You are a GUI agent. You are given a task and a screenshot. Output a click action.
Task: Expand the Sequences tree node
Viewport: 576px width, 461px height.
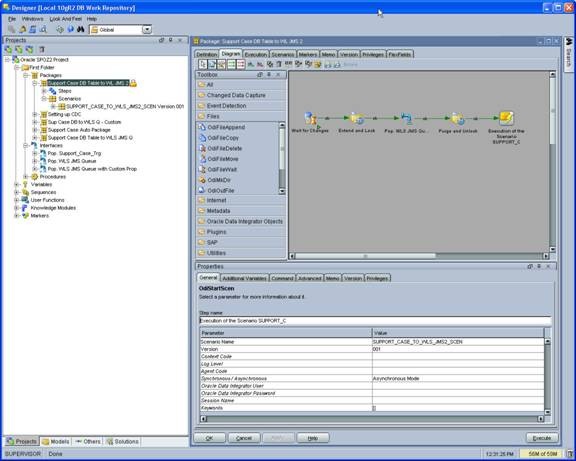pyautogui.click(x=16, y=192)
